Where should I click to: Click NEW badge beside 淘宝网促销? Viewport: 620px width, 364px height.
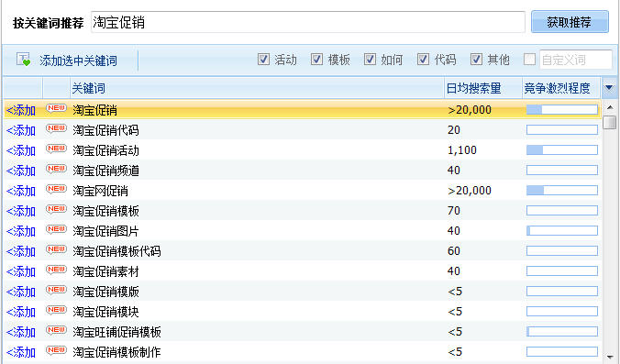click(56, 189)
